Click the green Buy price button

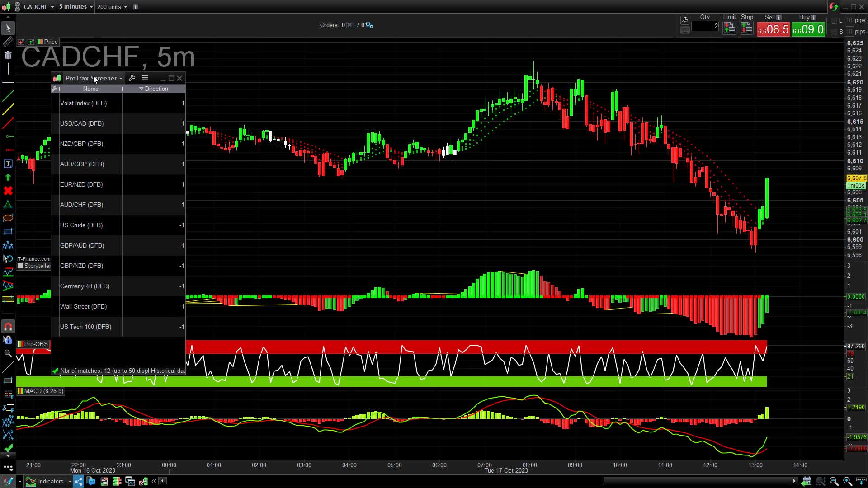(808, 30)
